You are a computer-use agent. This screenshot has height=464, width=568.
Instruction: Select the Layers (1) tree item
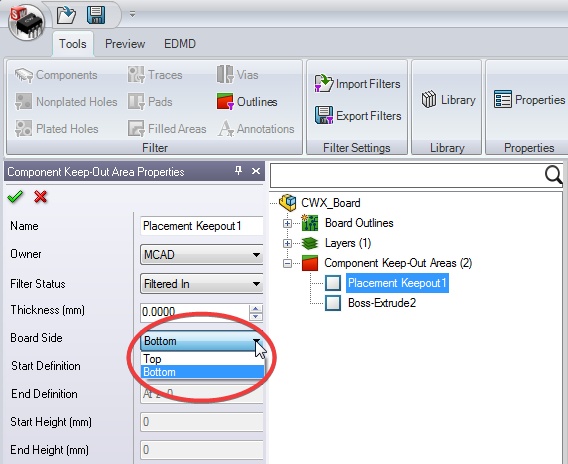coord(348,243)
